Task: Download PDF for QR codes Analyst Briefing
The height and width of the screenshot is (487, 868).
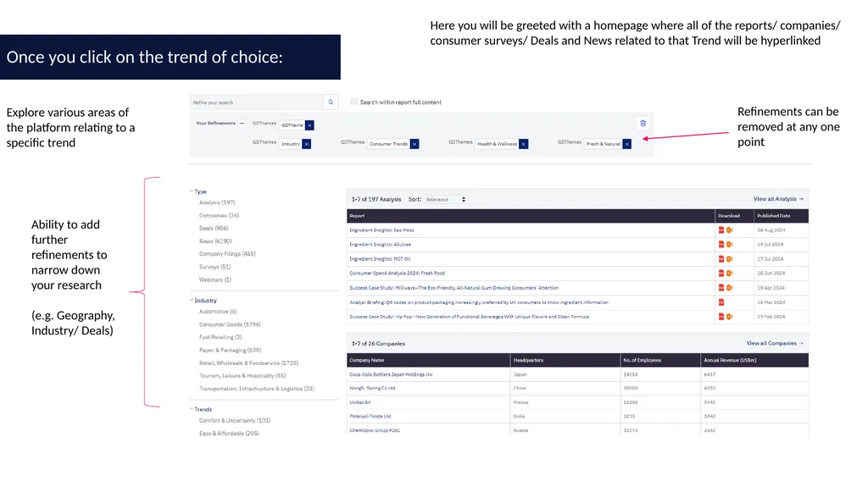Action: point(721,302)
